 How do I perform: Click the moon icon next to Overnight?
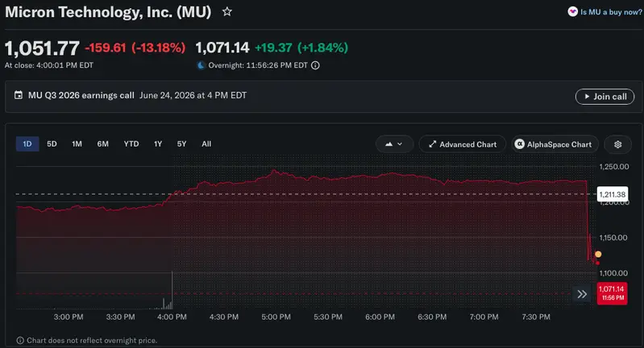(201, 65)
